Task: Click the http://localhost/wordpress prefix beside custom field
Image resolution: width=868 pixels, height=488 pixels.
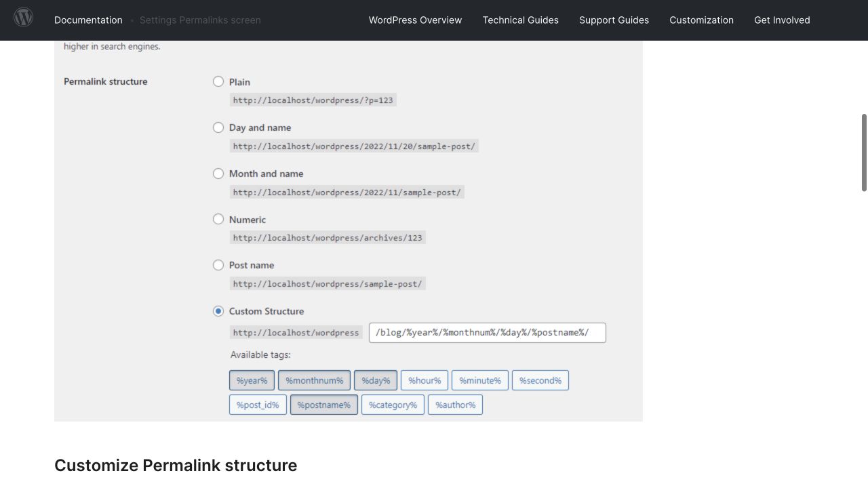Action: click(296, 333)
